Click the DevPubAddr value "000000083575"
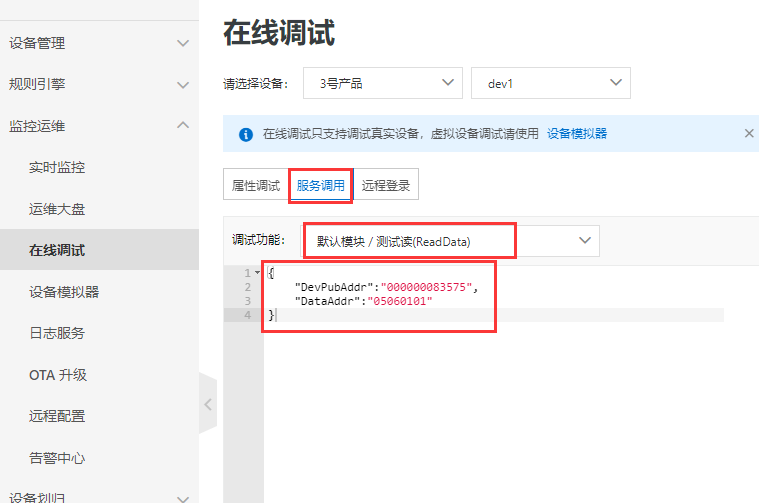 coord(426,287)
